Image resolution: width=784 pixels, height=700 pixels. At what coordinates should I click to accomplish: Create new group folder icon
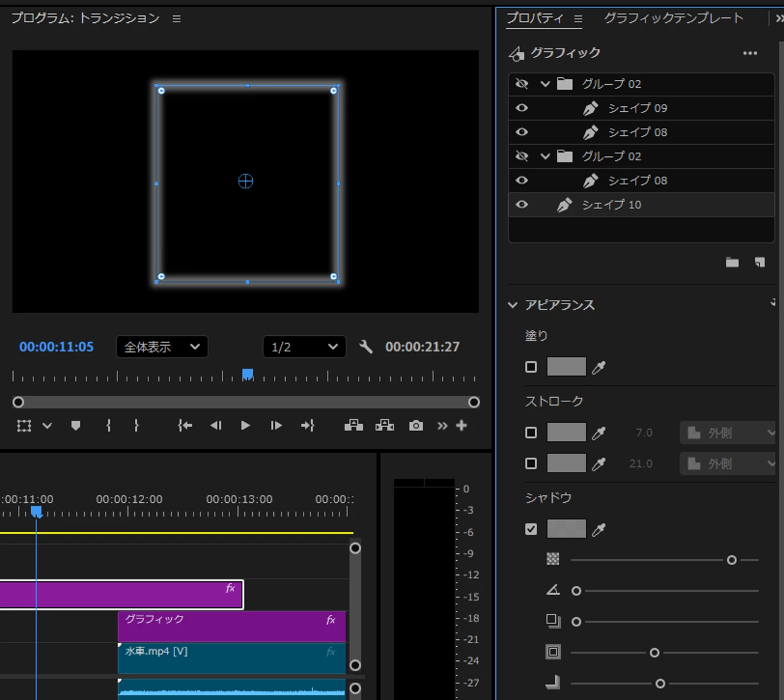coord(732,262)
